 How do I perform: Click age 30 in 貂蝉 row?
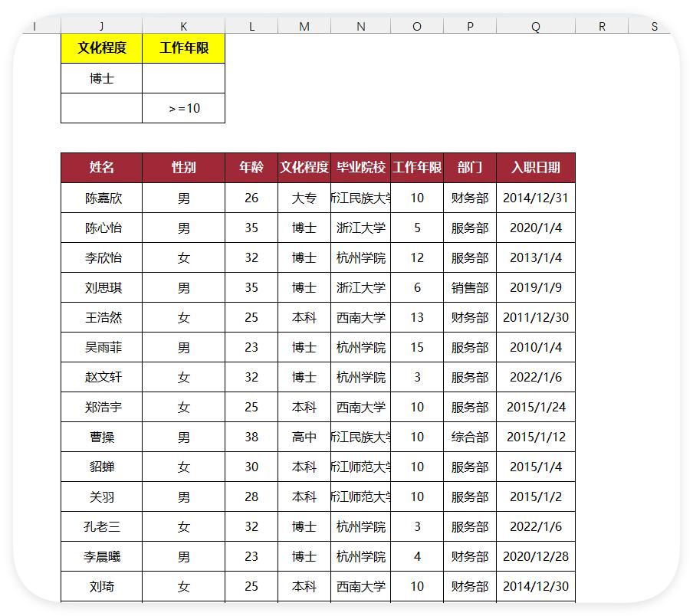(x=251, y=467)
